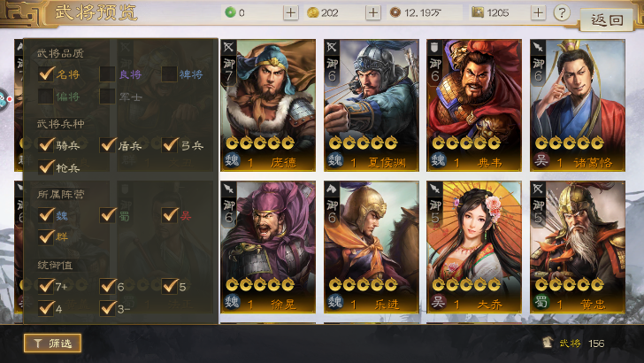The image size is (644, 363).
Task: Click the green jade currency icon
Action: click(x=230, y=12)
